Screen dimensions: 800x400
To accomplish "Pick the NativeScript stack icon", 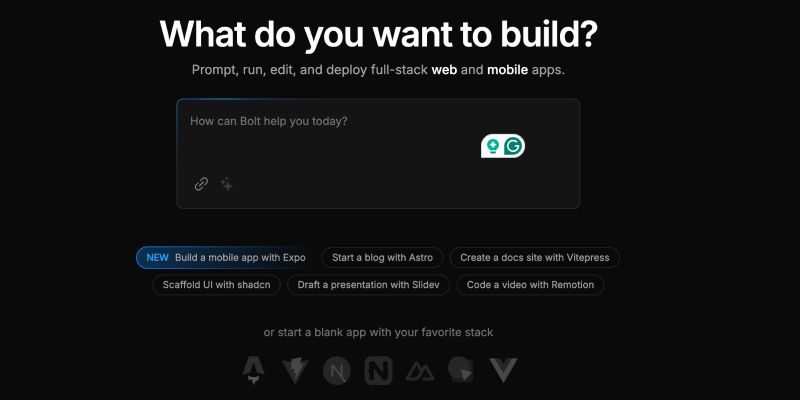I will pyautogui.click(x=378, y=371).
